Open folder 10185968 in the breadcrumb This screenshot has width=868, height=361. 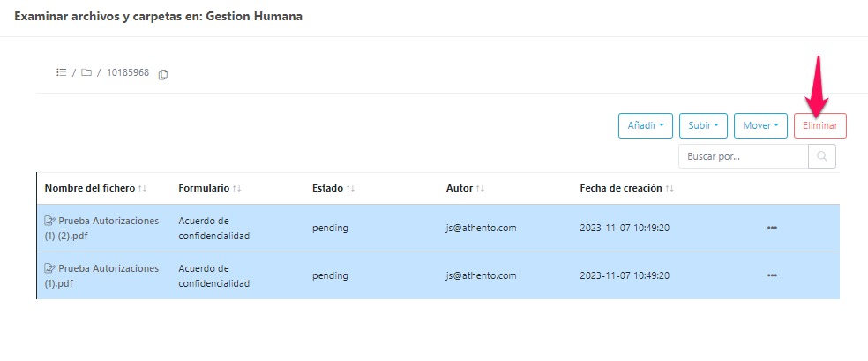[x=128, y=72]
